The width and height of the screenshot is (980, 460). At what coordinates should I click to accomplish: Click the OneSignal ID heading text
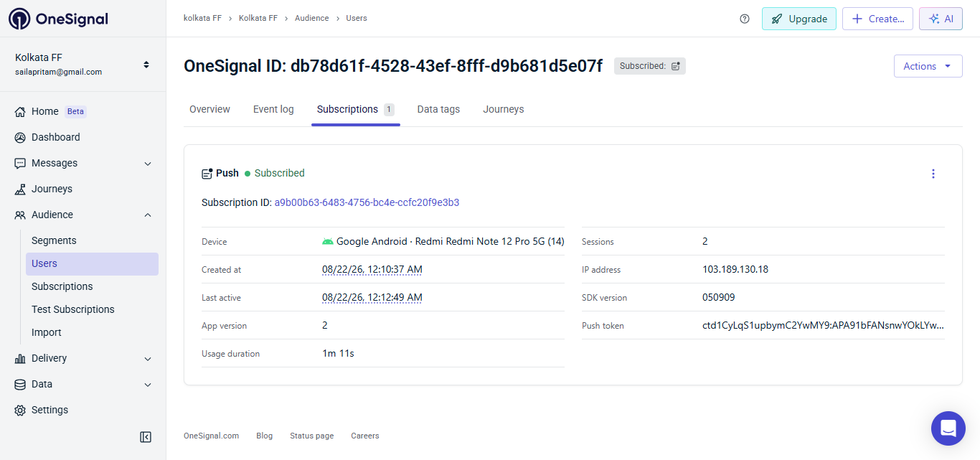pos(393,66)
